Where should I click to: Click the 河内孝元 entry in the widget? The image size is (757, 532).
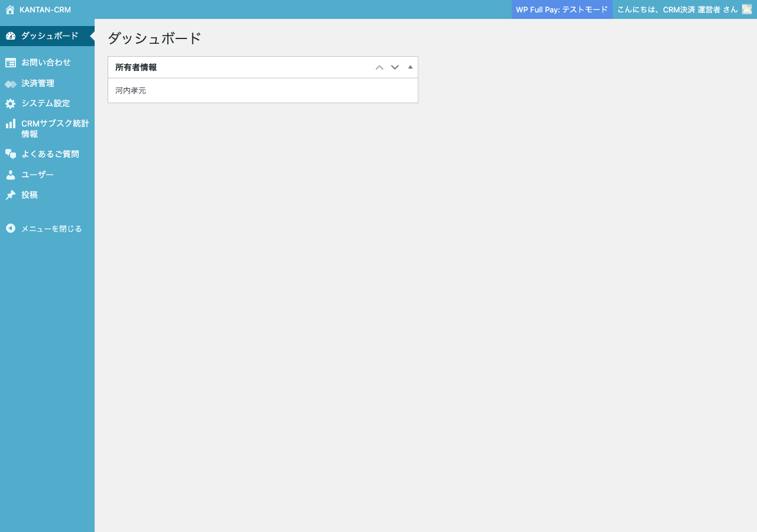[x=131, y=90]
